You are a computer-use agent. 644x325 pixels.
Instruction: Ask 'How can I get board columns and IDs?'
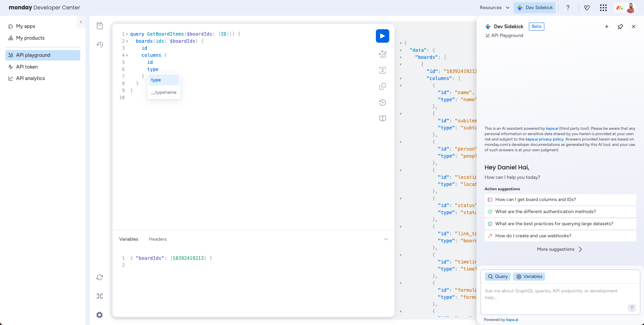click(x=560, y=200)
